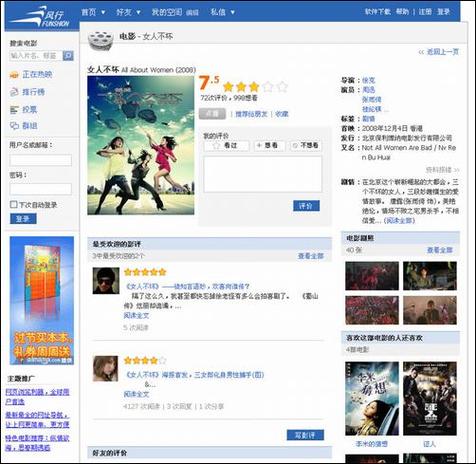Open the bottom-left movie still thumbnail

point(372,310)
